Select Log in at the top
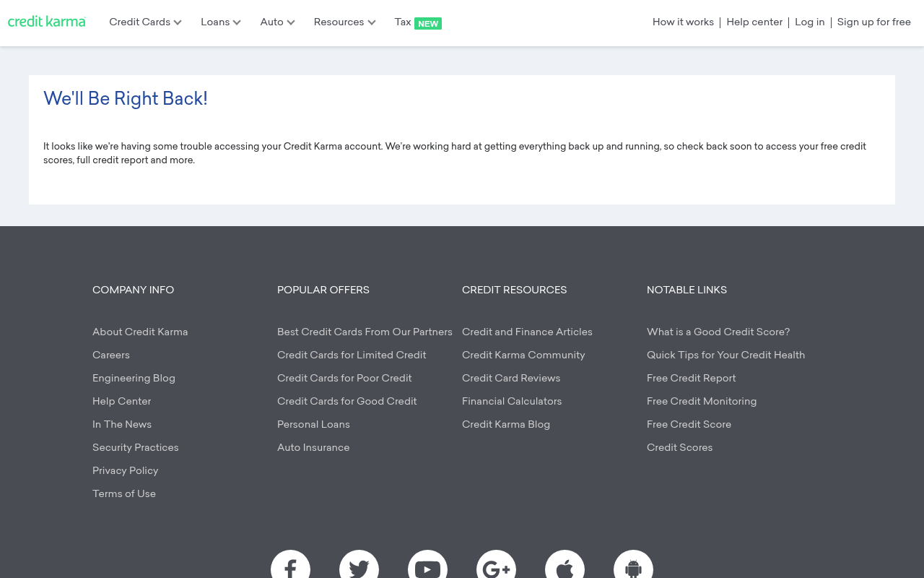924x578 pixels. click(809, 22)
